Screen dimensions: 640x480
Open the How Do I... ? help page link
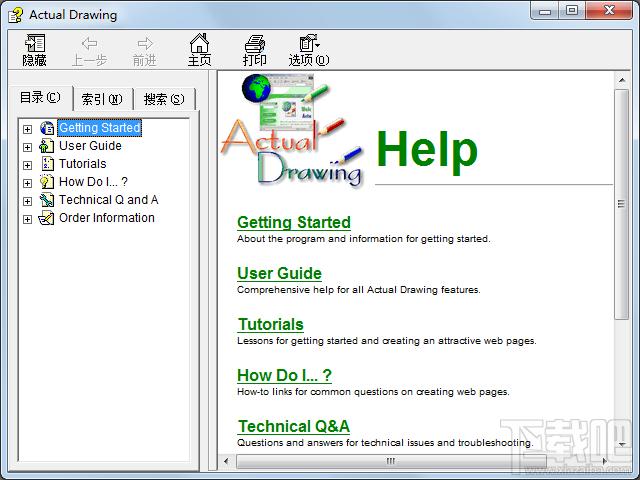click(x=284, y=375)
